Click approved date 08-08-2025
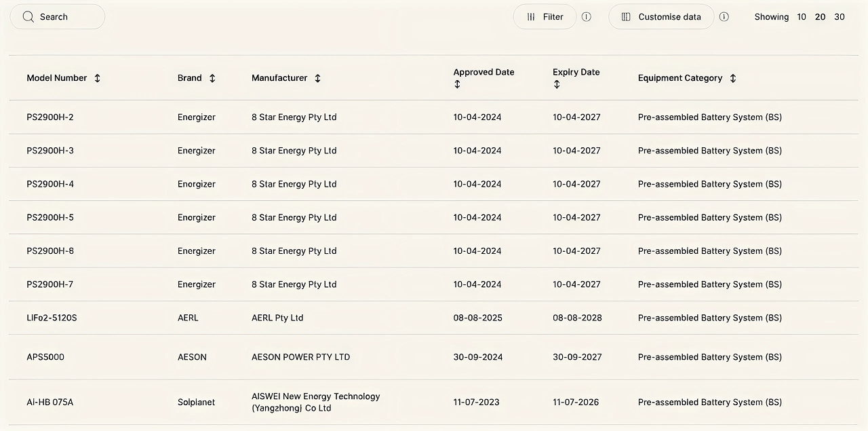 (x=478, y=318)
